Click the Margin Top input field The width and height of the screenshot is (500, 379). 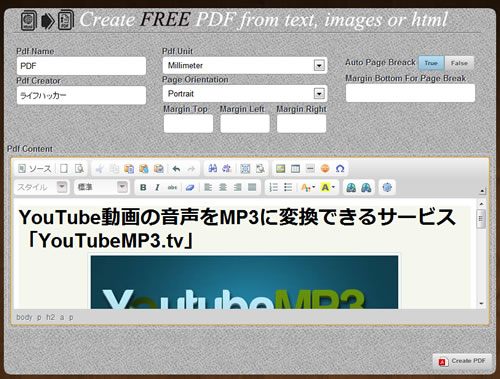[188, 124]
